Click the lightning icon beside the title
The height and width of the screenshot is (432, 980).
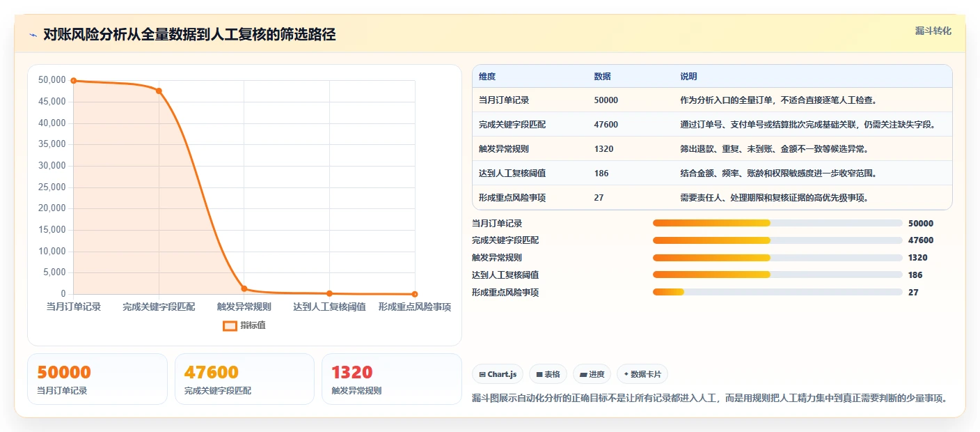[x=33, y=35]
